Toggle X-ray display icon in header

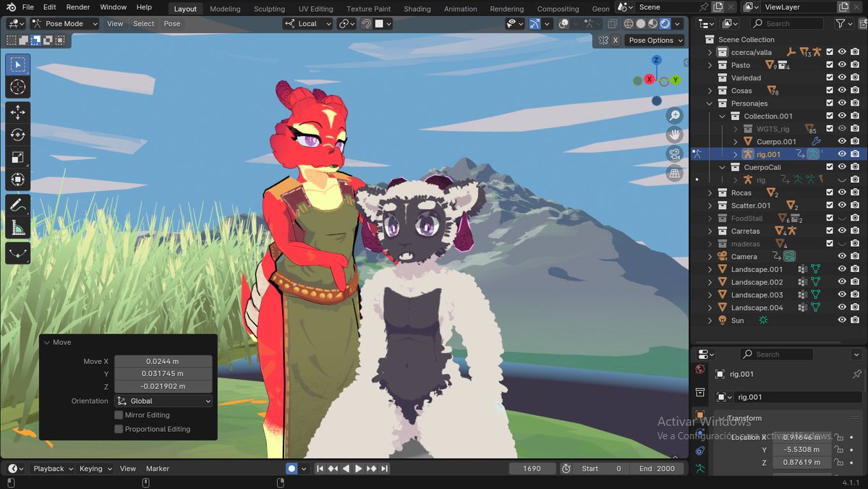613,24
